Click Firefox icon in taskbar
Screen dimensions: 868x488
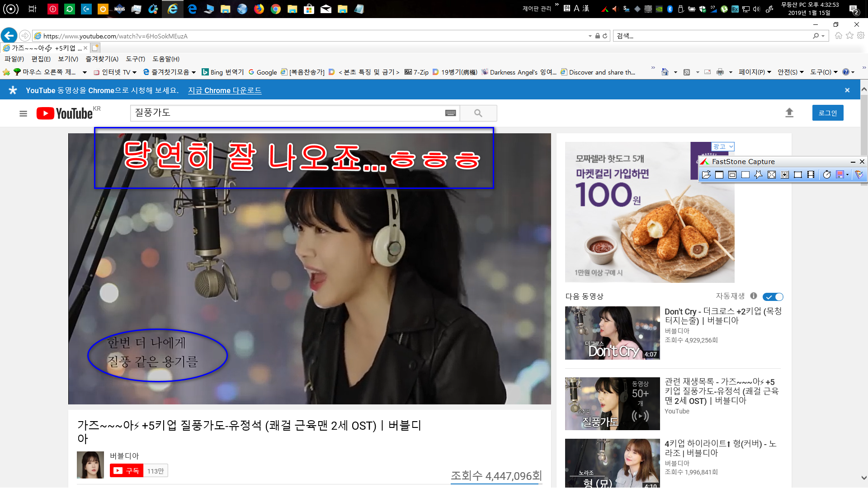coord(259,9)
